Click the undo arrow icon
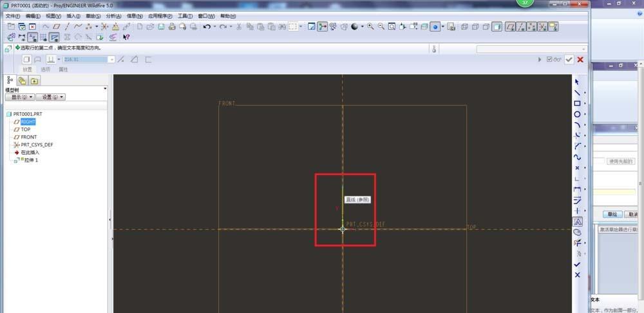This screenshot has width=644, height=313. pyautogui.click(x=207, y=26)
